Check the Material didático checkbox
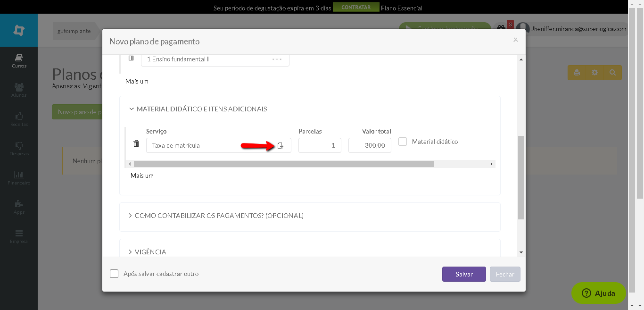This screenshot has height=310, width=644. (403, 142)
